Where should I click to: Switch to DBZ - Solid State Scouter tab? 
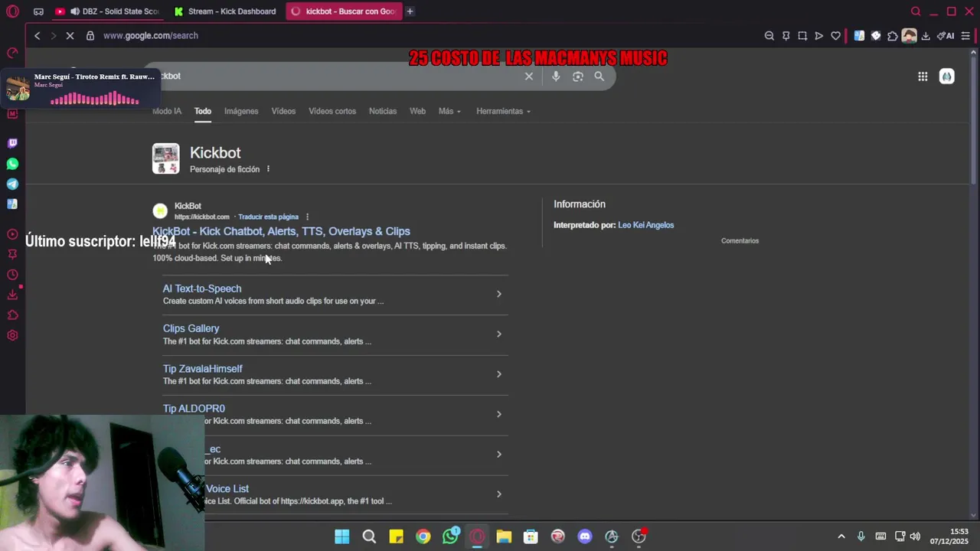[x=107, y=11]
